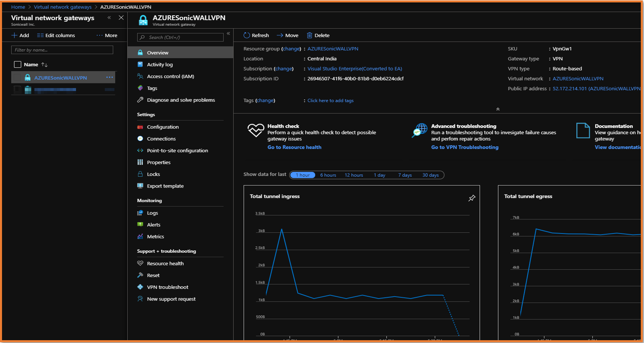Viewport: 644px width, 343px height.
Task: Click the Advanced troubleshooting globe icon
Action: tap(420, 130)
